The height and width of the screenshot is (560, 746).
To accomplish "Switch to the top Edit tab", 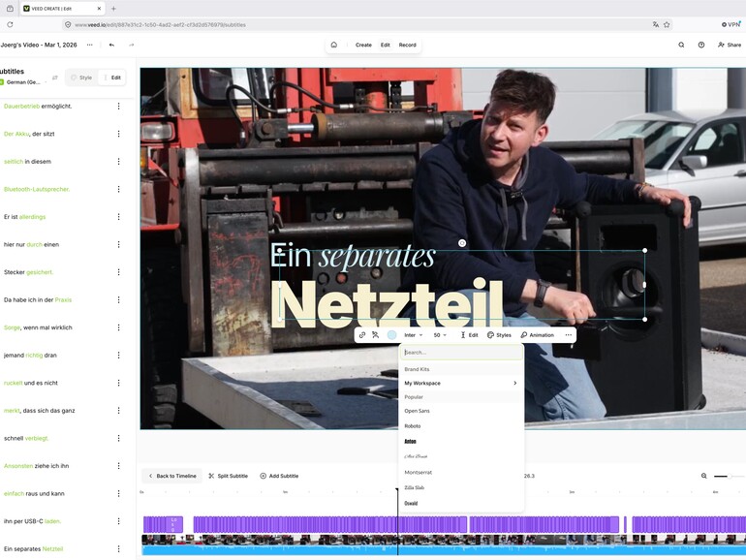I will pos(386,45).
